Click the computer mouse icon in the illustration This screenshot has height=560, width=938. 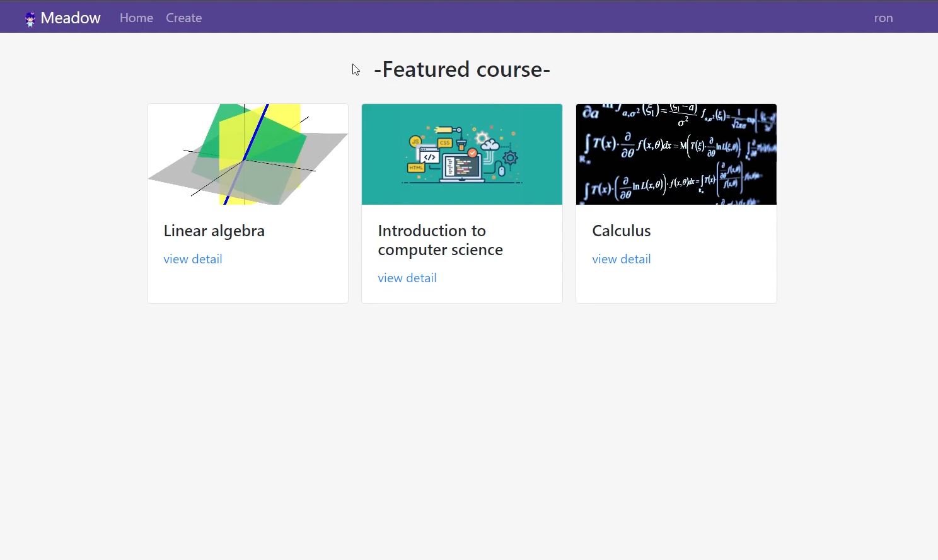502,170
